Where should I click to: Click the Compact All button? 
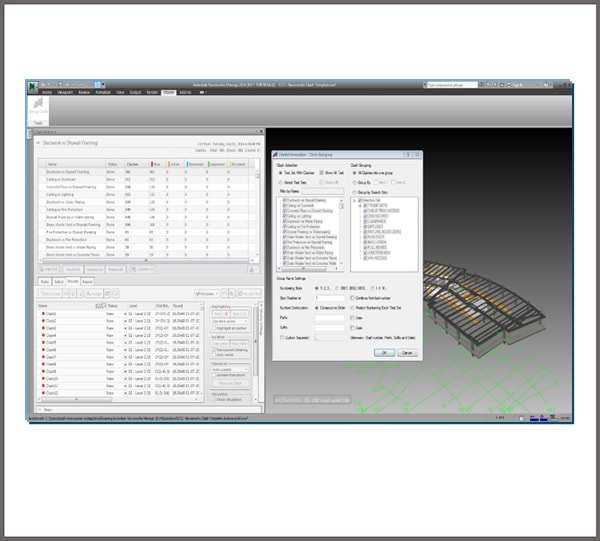pos(94,270)
